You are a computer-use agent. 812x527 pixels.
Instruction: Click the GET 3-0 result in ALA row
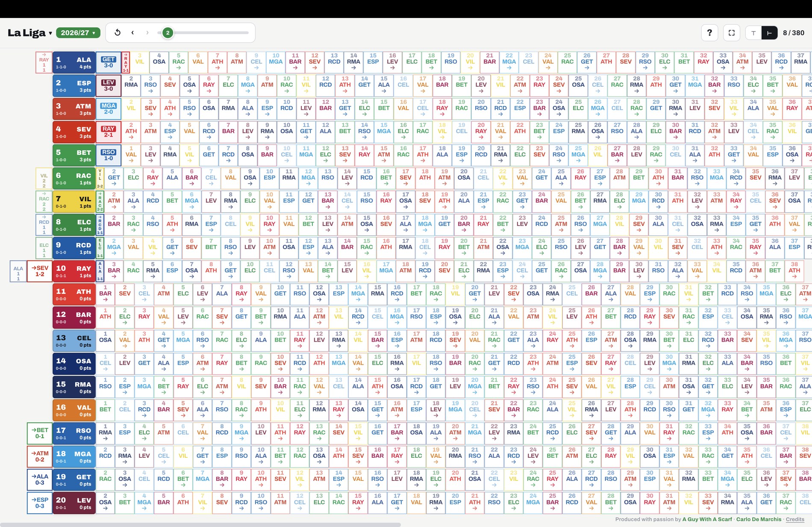[109, 63]
